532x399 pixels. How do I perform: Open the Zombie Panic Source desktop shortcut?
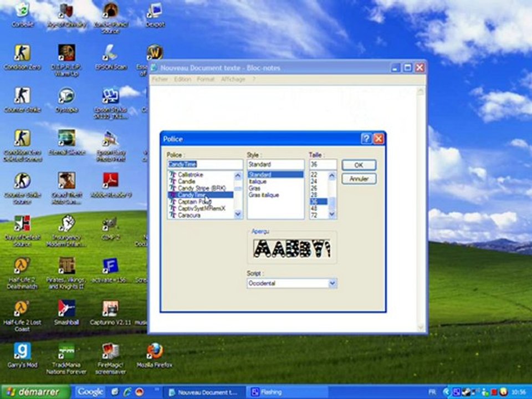point(111,17)
